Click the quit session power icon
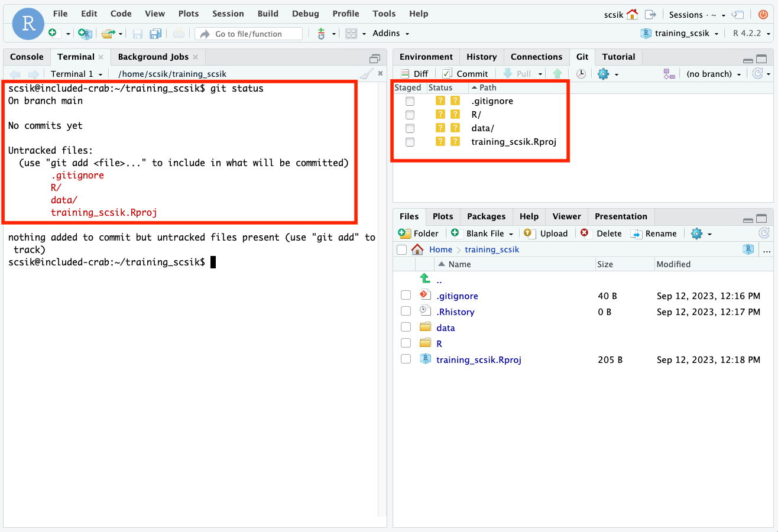The width and height of the screenshot is (778, 532). [763, 14]
